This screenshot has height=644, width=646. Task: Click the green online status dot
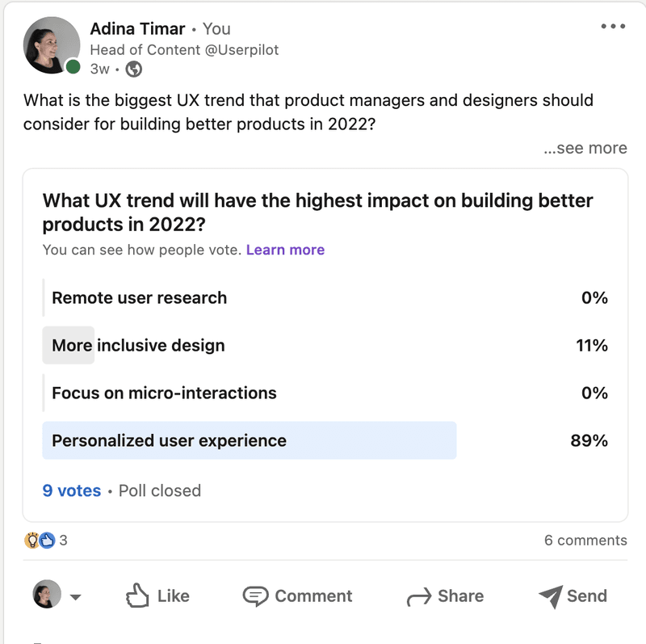coord(73,67)
